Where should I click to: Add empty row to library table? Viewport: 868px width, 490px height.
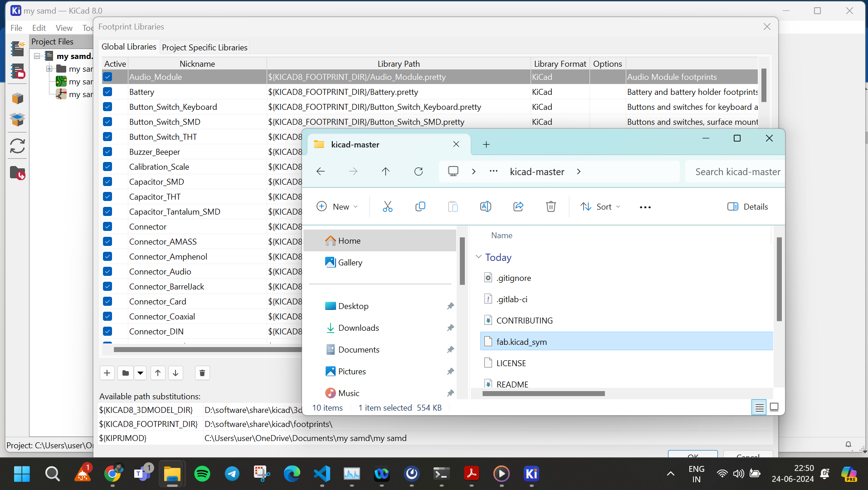pyautogui.click(x=107, y=373)
